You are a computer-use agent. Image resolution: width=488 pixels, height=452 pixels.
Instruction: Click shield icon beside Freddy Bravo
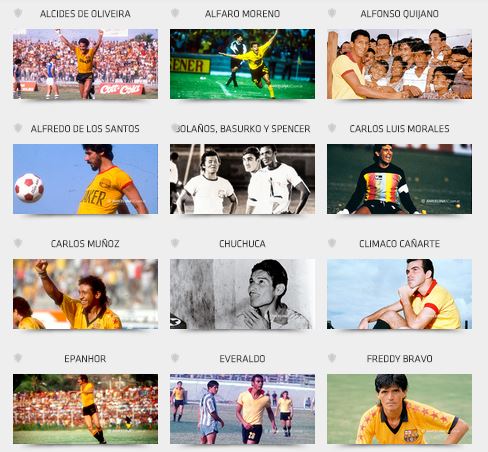[x=332, y=358]
